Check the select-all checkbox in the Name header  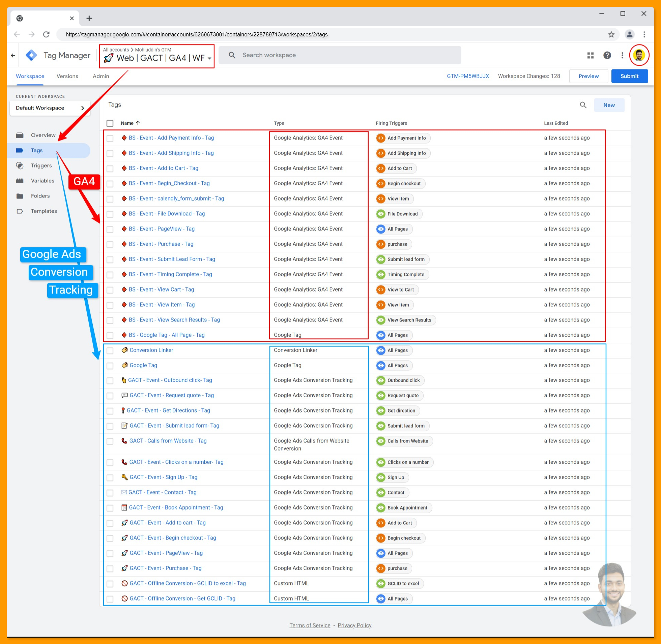[110, 123]
